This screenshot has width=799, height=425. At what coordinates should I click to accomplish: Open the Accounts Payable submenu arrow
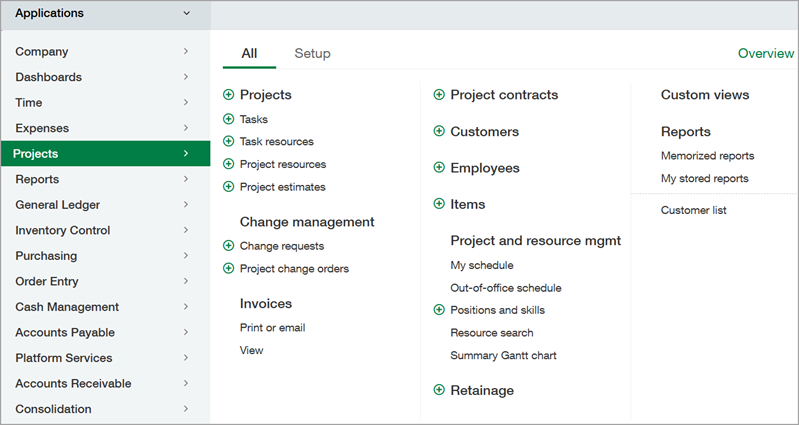(186, 333)
